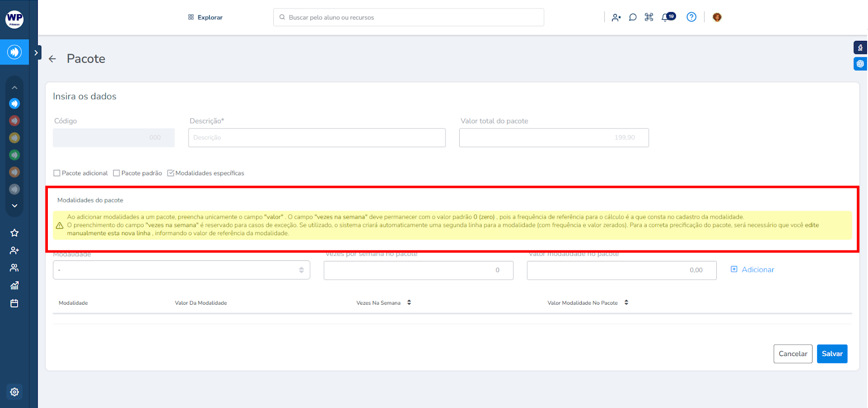The image size is (868, 408).
Task: Enable the Pacote adicional checkbox
Action: point(57,173)
